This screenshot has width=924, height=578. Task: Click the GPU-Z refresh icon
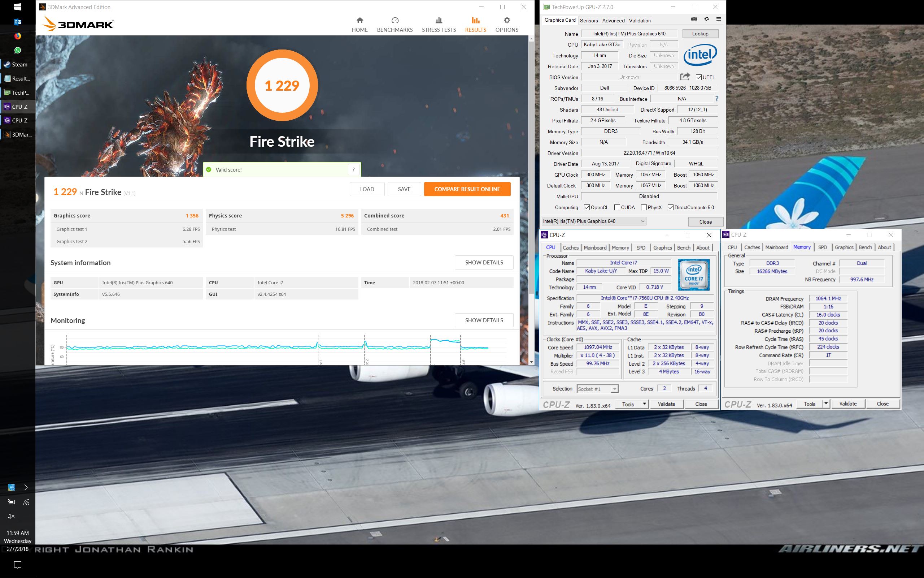coord(706,19)
